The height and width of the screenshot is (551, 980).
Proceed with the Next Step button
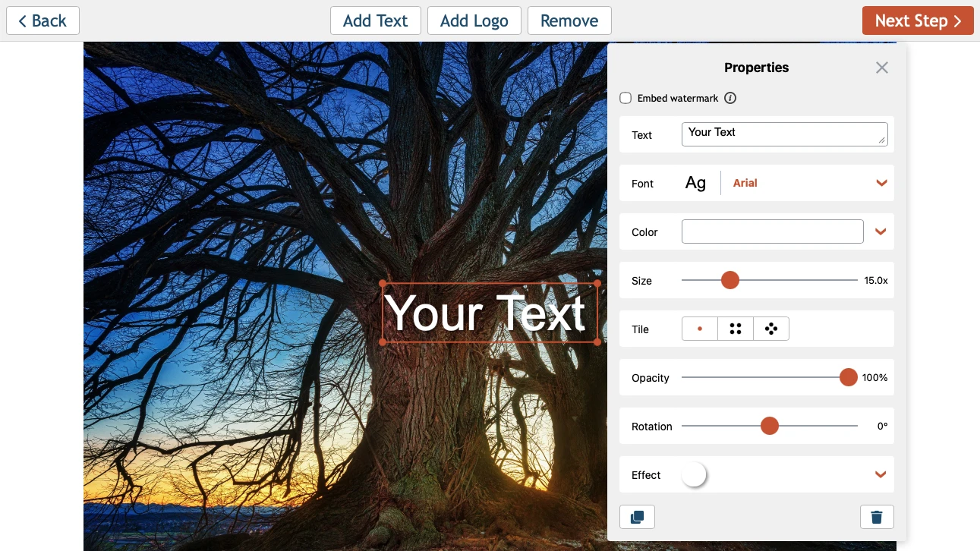tap(918, 20)
